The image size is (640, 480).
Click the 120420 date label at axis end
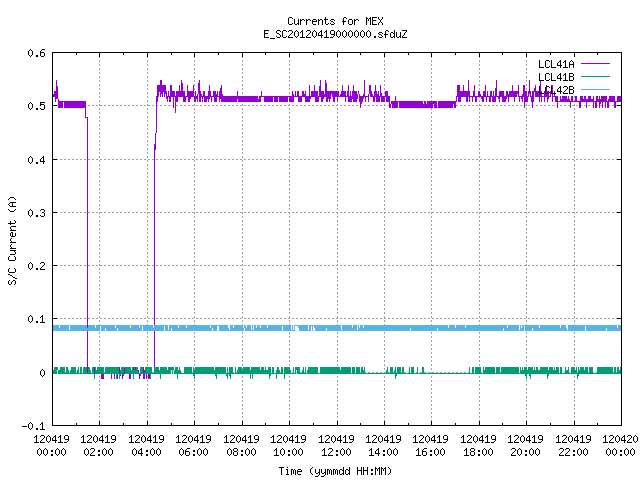[620, 439]
